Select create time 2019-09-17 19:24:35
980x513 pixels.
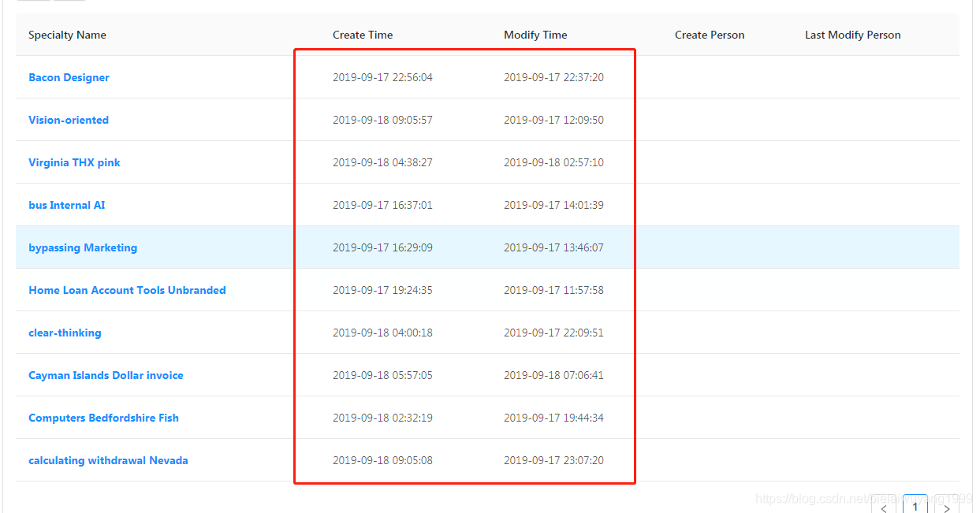point(382,290)
